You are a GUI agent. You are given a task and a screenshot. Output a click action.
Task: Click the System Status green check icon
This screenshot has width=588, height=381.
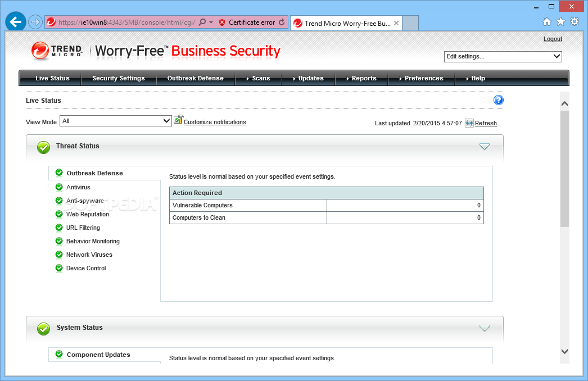tap(43, 329)
